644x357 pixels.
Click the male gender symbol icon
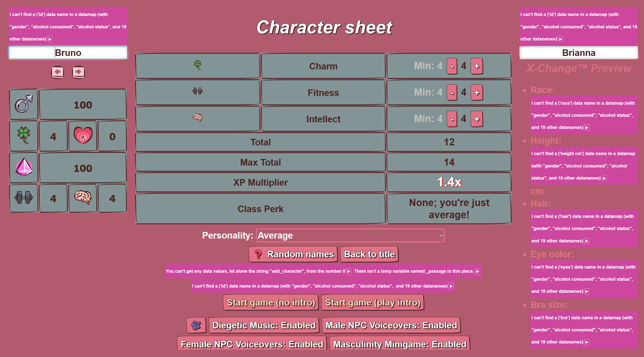tap(23, 104)
